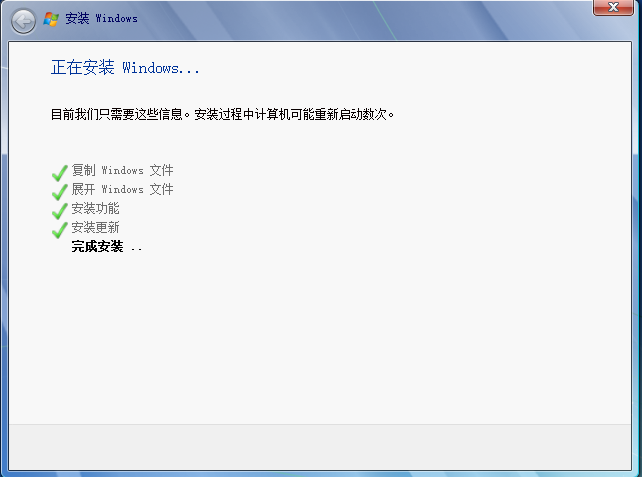Screen dimensions: 642x477
Task: Select the 安装功能 step text
Action: tap(95, 208)
